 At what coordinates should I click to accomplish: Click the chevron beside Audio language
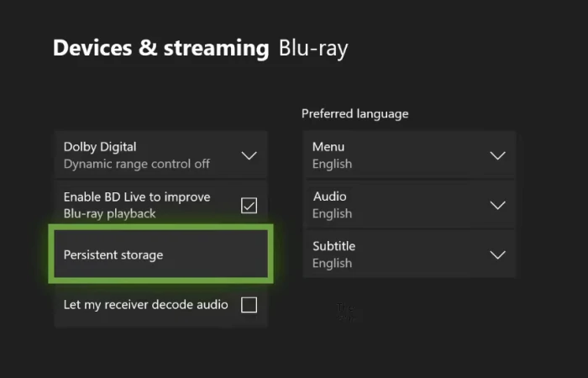pyautogui.click(x=497, y=205)
